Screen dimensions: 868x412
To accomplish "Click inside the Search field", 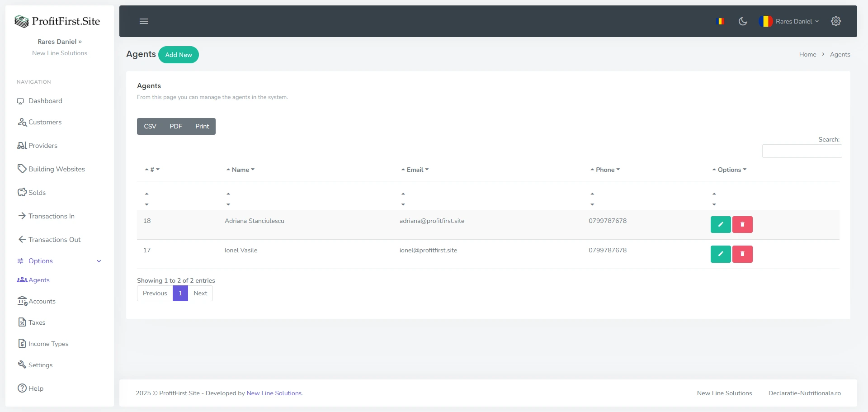I will (x=802, y=151).
